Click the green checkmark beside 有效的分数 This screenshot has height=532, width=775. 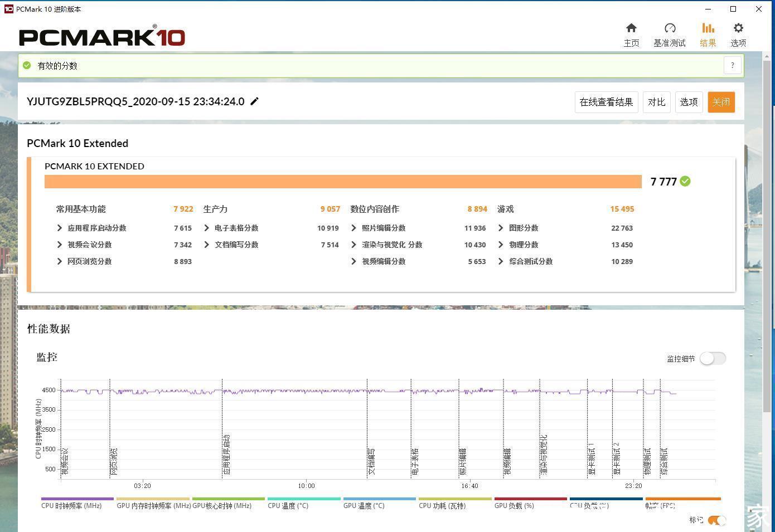tap(27, 66)
